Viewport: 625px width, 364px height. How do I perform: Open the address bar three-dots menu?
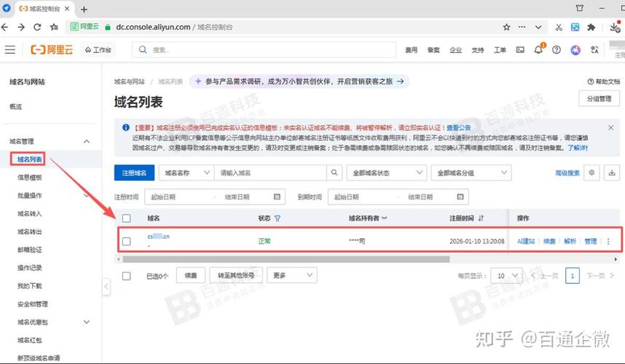coord(522,27)
